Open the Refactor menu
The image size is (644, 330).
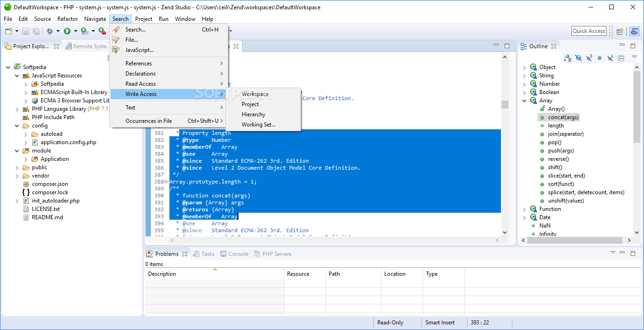point(68,19)
